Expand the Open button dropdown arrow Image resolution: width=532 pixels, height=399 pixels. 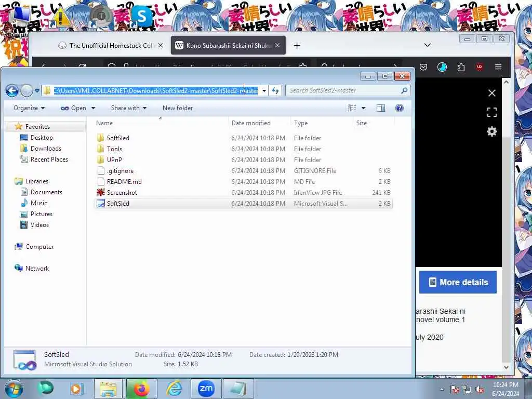94,108
